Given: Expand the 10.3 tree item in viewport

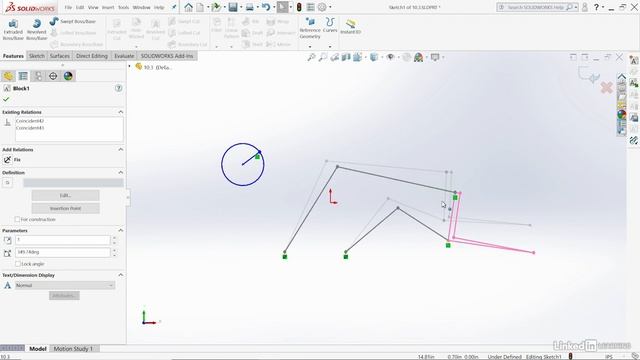Looking at the screenshot, I should click(130, 66).
